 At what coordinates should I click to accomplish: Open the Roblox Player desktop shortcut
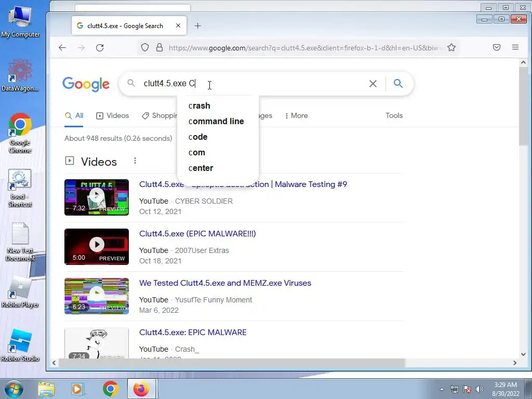tap(20, 292)
